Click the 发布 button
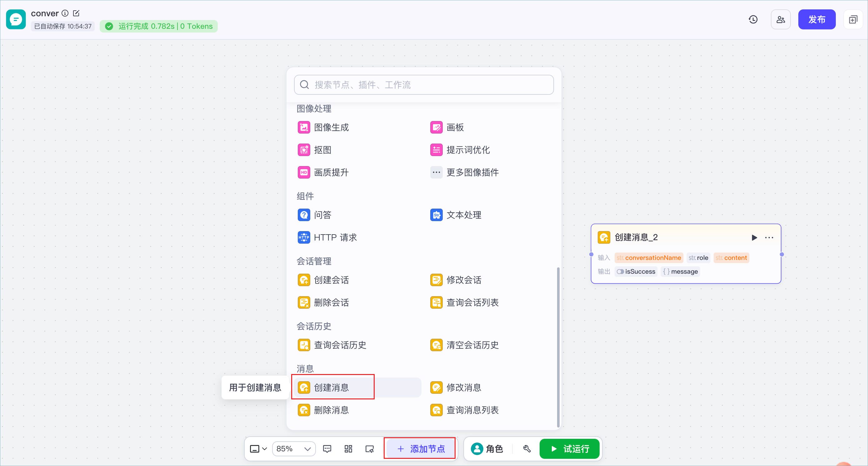Viewport: 868px width, 466px height. [816, 20]
